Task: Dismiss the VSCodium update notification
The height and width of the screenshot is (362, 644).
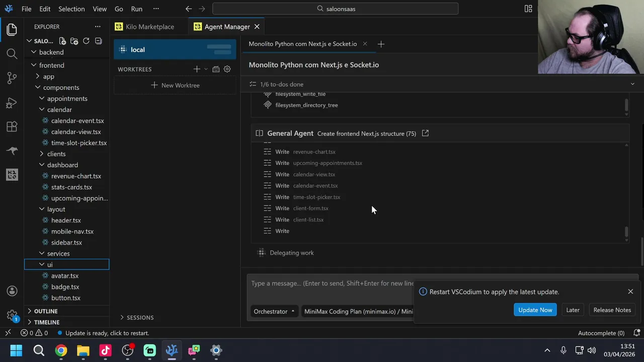Action: (630, 292)
